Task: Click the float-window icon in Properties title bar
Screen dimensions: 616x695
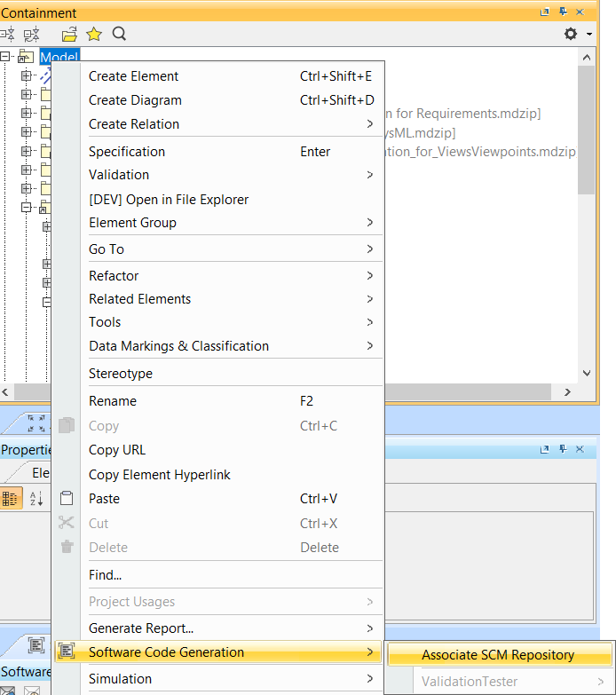Action: (545, 449)
